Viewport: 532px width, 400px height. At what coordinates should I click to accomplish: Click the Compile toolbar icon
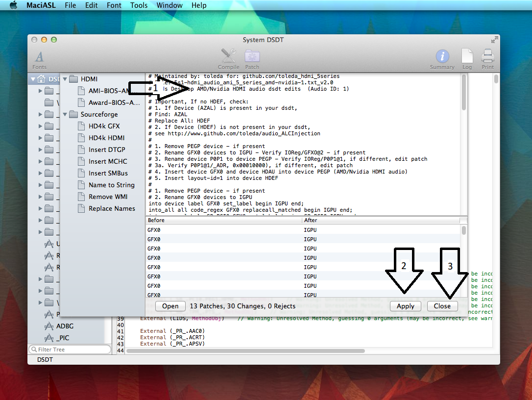(x=228, y=56)
